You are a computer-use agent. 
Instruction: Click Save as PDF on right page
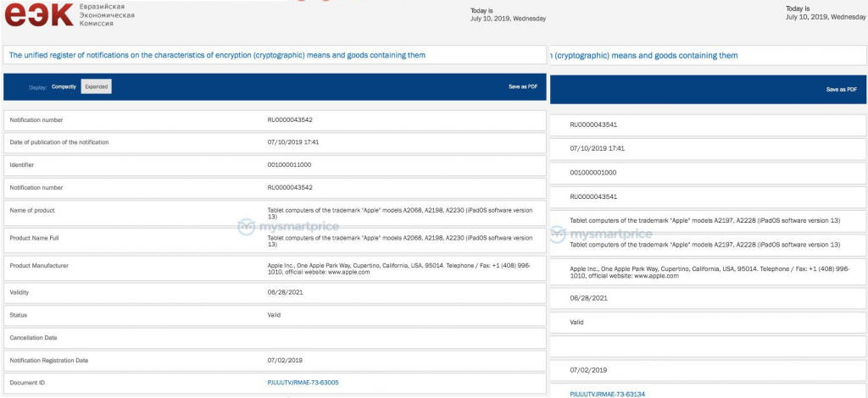pos(842,90)
